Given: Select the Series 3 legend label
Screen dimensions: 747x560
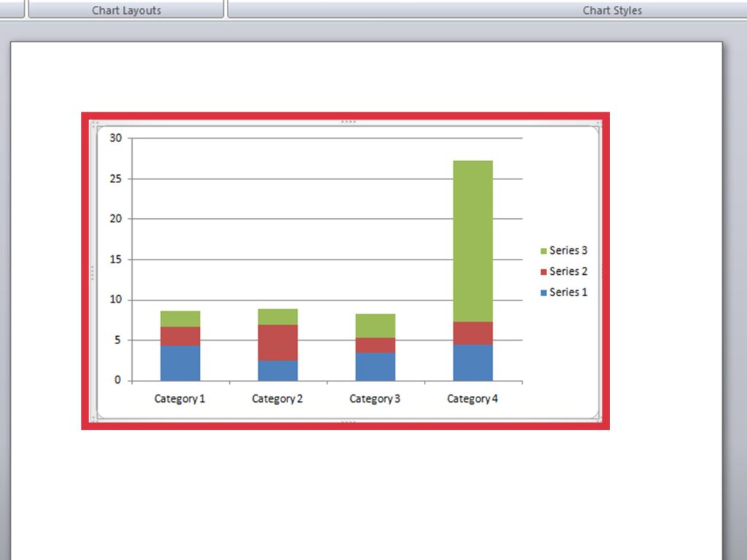Looking at the screenshot, I should 568,251.
